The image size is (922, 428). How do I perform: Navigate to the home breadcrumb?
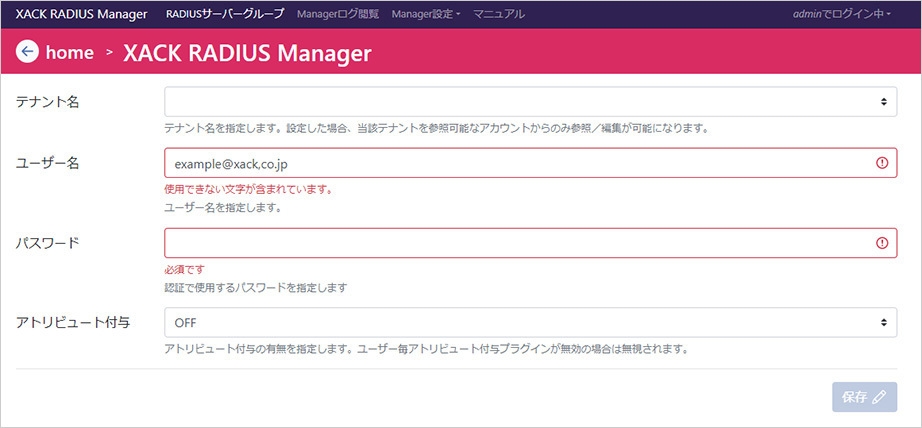pyautogui.click(x=69, y=52)
